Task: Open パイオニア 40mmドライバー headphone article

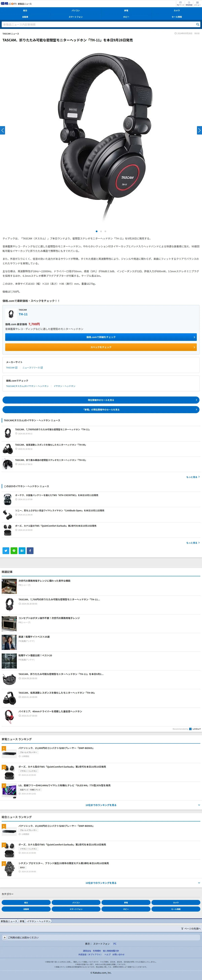Action: (101, 717)
